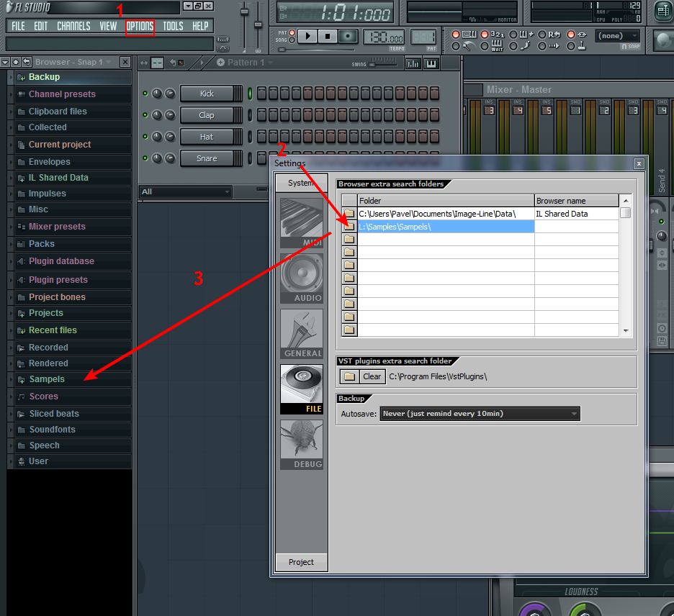The width and height of the screenshot is (674, 616).
Task: Click folder list scrollbar down arrow
Action: pyautogui.click(x=626, y=331)
